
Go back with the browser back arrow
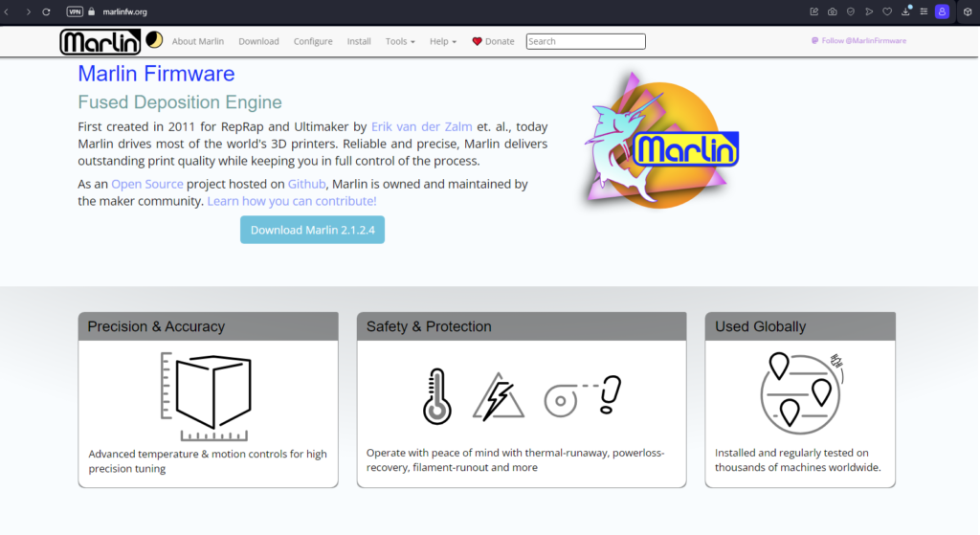[x=7, y=11]
